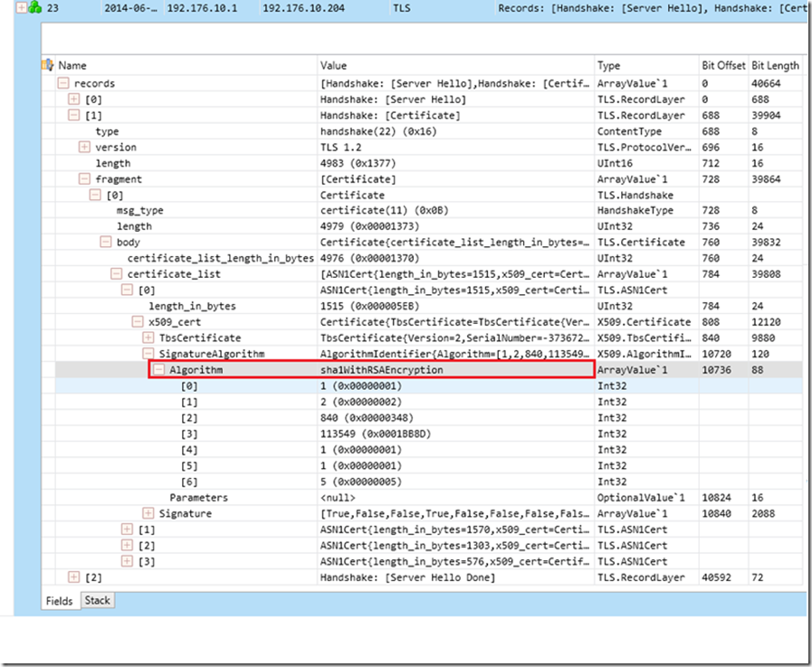
Task: Expand the [2] Server Hello Done record node
Action: tap(74, 576)
